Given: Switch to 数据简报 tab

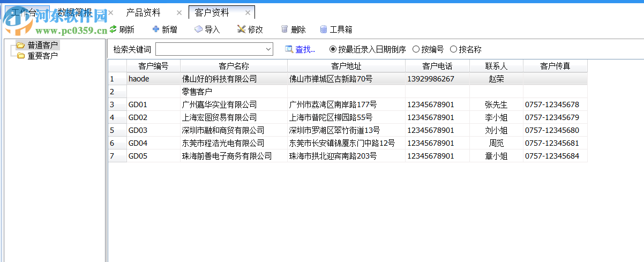Looking at the screenshot, I should pyautogui.click(x=74, y=12).
